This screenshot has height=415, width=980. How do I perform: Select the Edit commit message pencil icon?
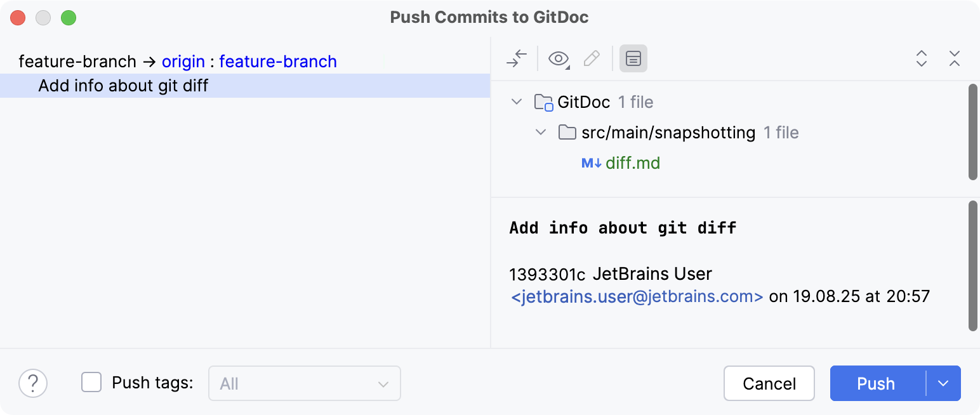[591, 58]
